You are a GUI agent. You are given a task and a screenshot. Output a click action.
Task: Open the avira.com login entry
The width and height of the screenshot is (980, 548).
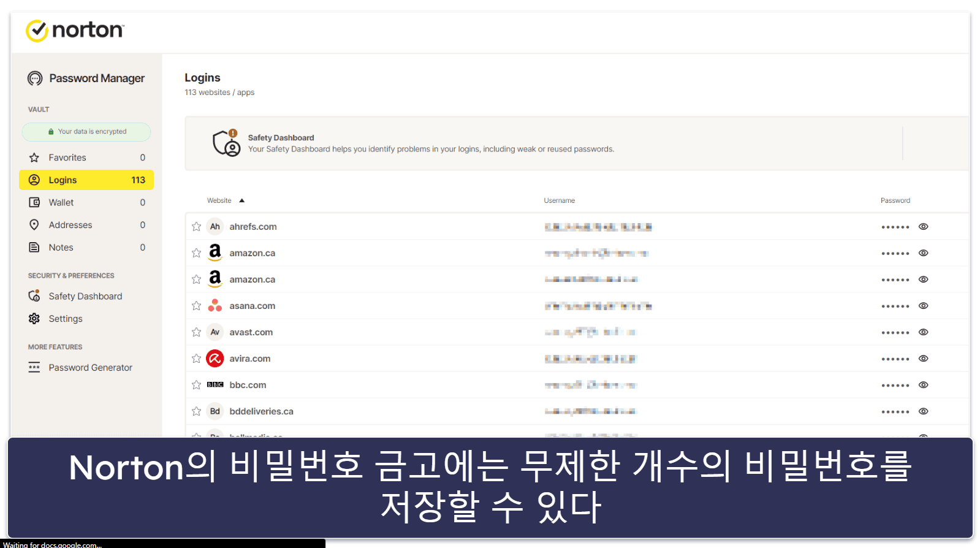[577, 359]
